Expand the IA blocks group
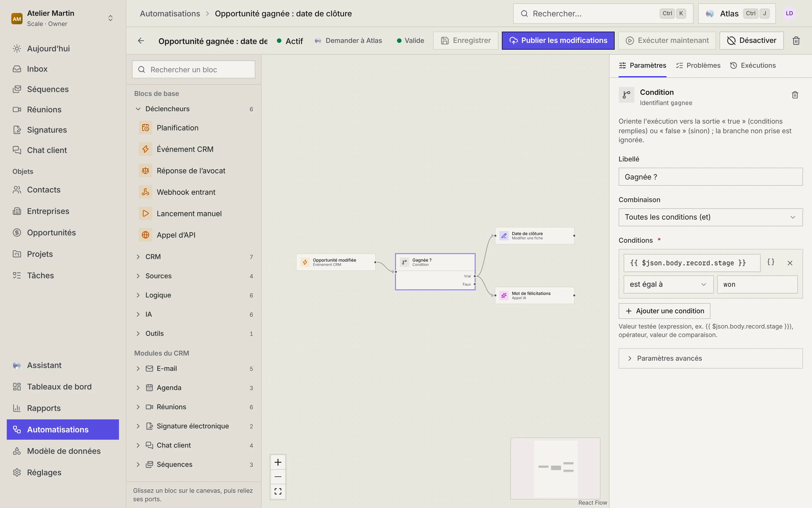This screenshot has height=508, width=812. click(x=194, y=314)
